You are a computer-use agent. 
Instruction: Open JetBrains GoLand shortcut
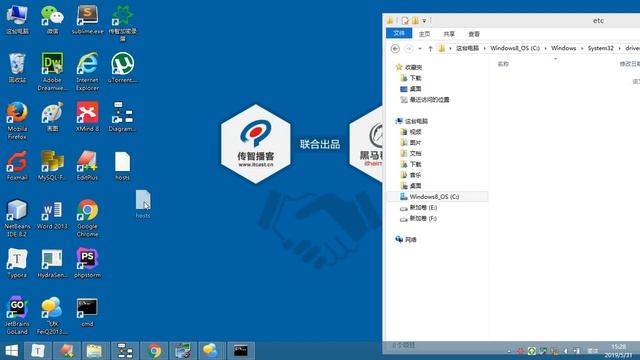pos(17,315)
